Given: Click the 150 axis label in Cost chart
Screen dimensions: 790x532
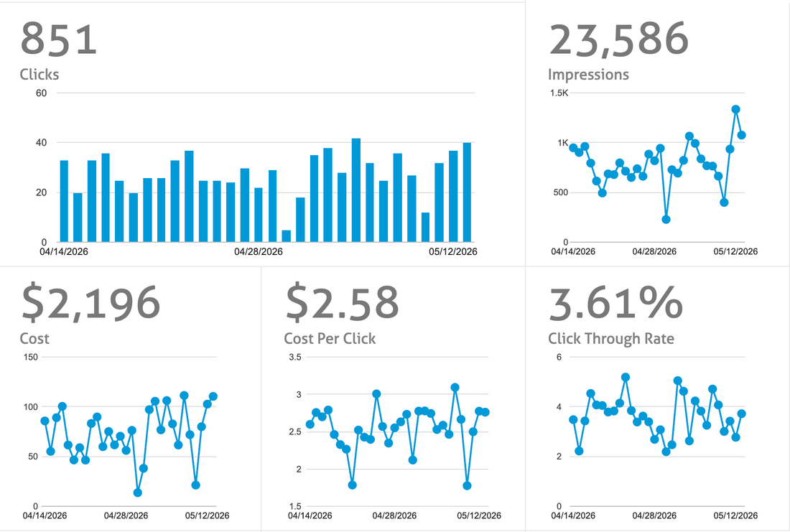Looking at the screenshot, I should pos(31,358).
